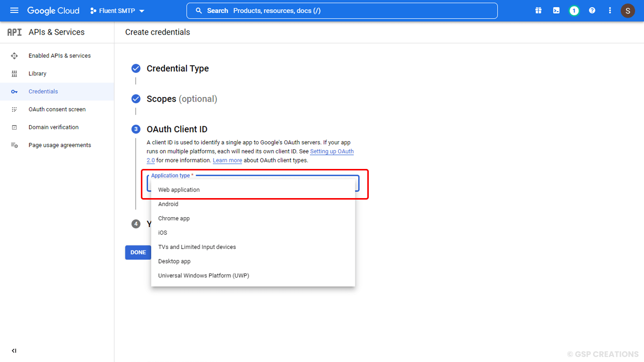Open the Fluent SMTP project picker
Image resolution: width=644 pixels, height=362 pixels.
coord(117,10)
